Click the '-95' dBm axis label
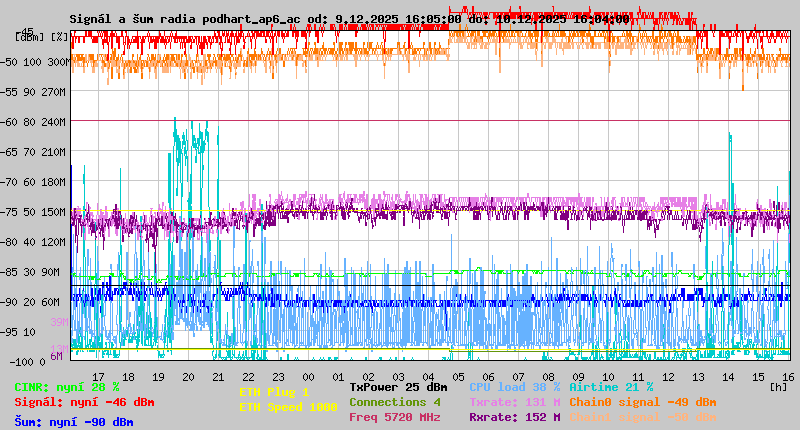 (10, 332)
